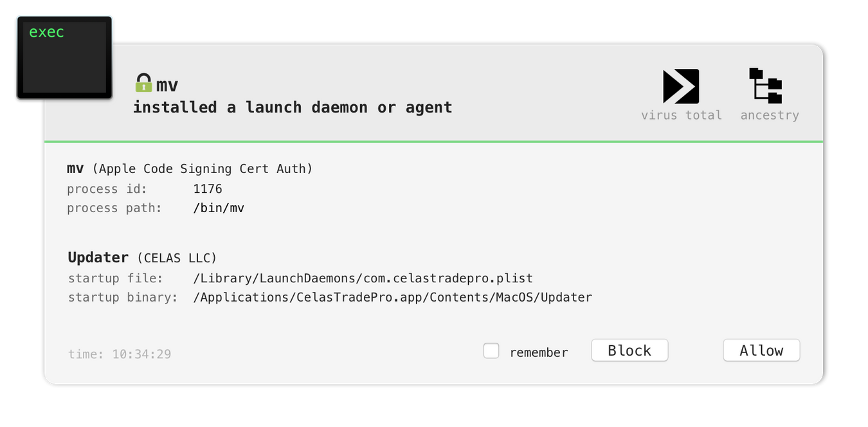Check remember to save this decision

click(491, 350)
